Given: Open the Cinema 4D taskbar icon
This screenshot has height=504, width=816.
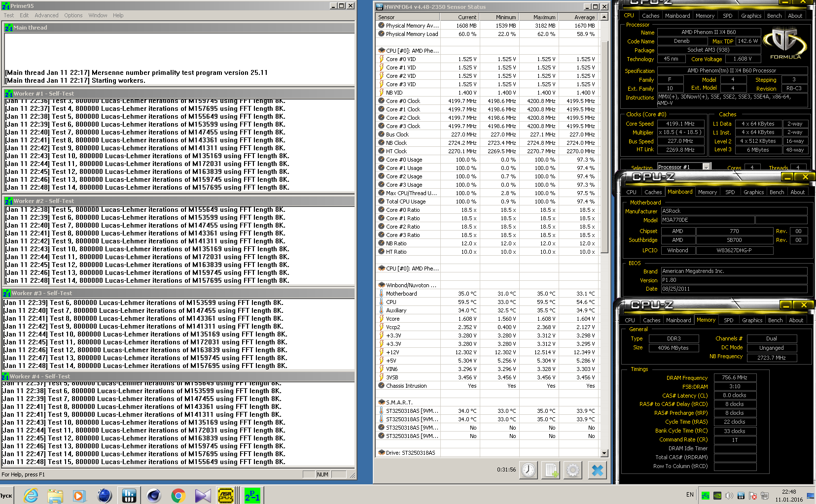Looking at the screenshot, I should pos(154,495).
